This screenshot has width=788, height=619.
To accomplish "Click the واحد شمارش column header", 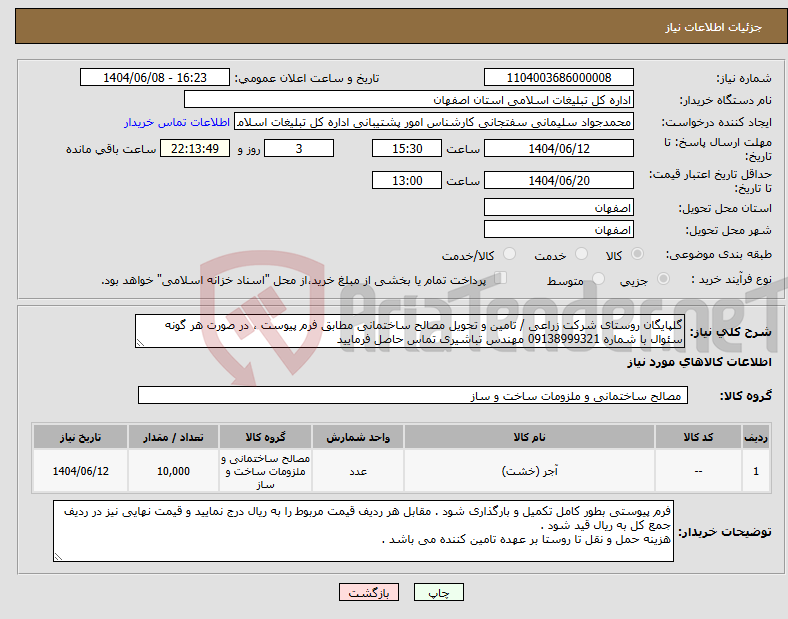I will pos(358,437).
